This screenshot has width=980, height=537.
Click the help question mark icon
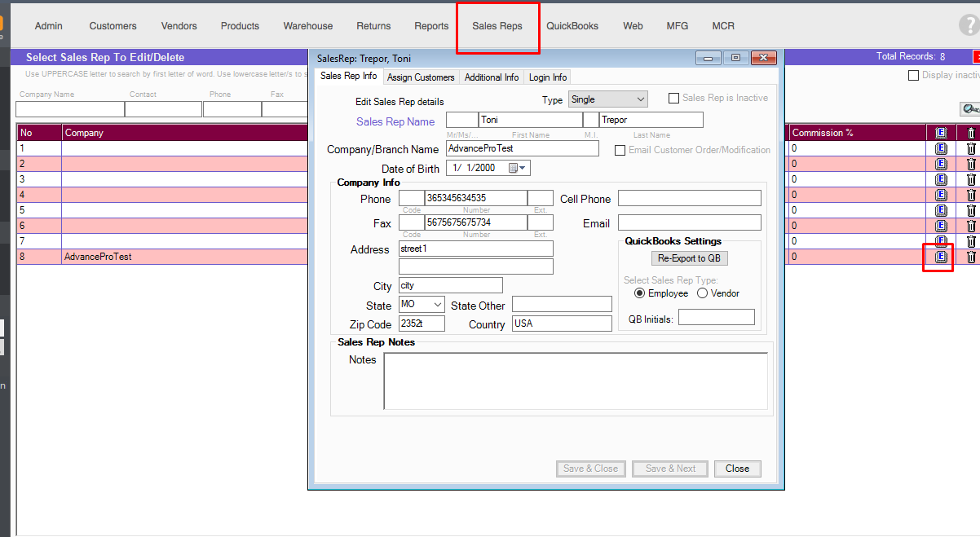[x=969, y=26]
